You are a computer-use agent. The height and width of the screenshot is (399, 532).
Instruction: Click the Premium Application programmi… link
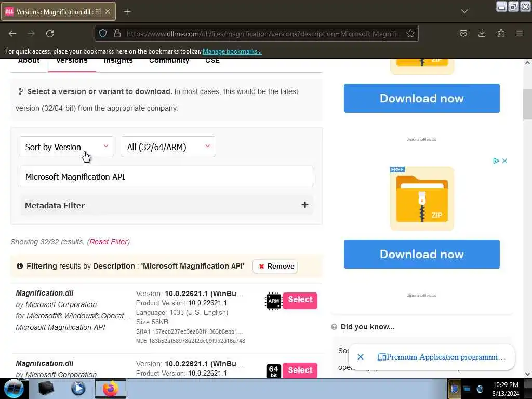[x=442, y=357]
